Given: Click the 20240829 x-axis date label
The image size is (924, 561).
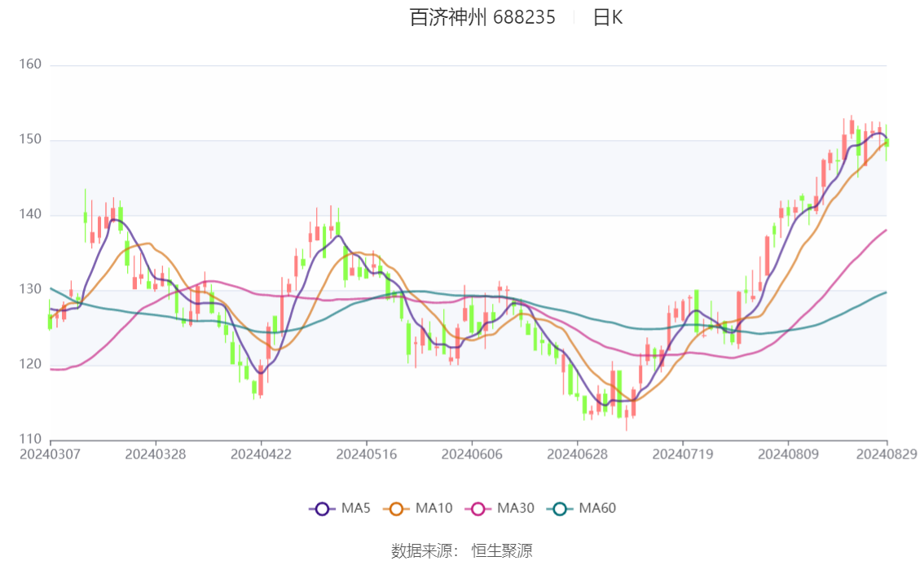Looking at the screenshot, I should [887, 454].
